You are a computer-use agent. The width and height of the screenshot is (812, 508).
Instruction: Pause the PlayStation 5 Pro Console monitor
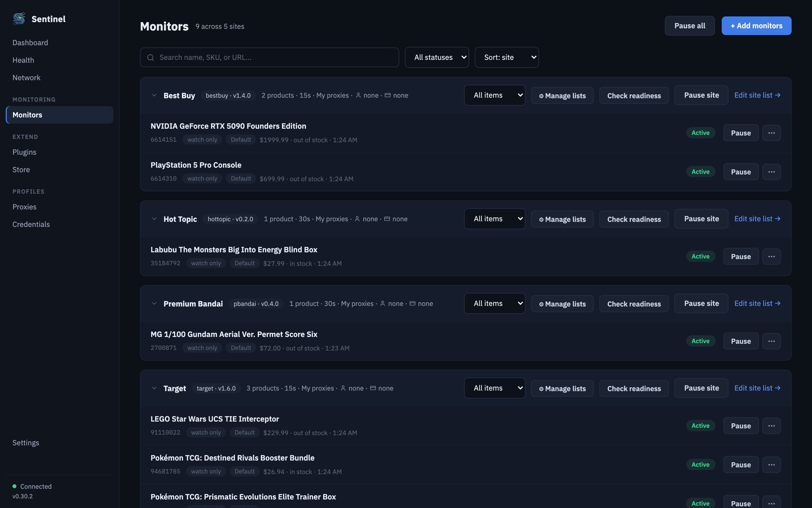tap(741, 172)
